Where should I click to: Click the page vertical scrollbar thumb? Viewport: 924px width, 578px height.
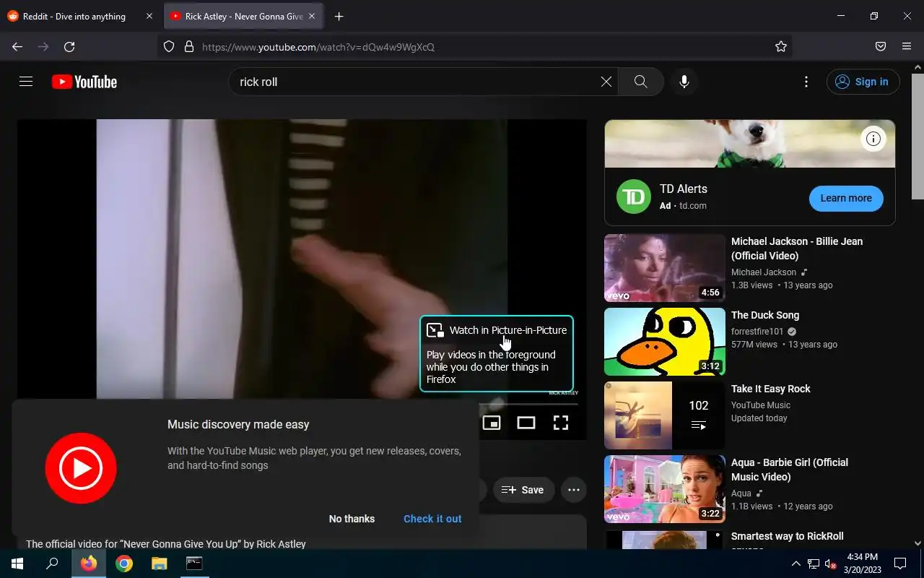918,136
